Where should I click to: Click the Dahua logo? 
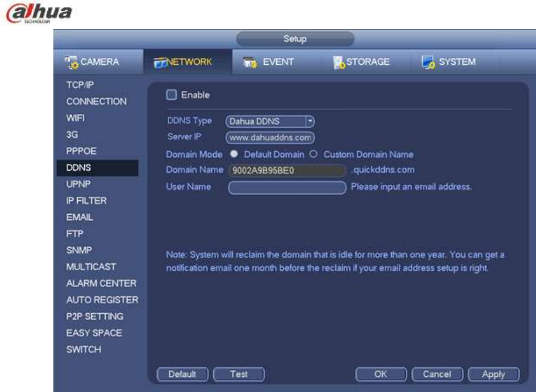click(39, 13)
